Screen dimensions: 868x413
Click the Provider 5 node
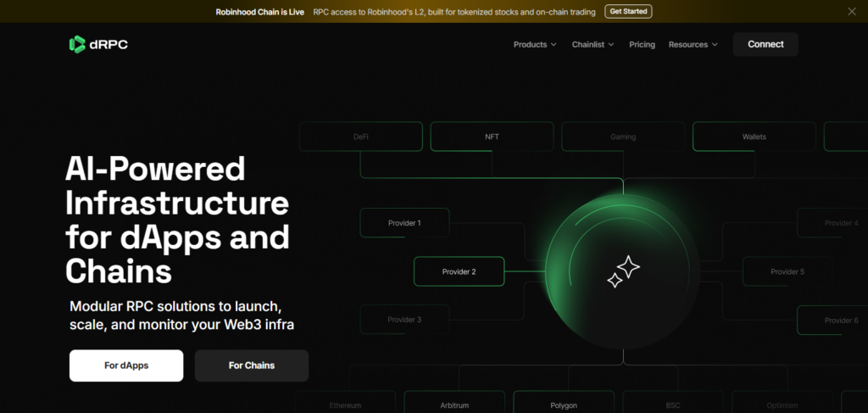pos(787,272)
